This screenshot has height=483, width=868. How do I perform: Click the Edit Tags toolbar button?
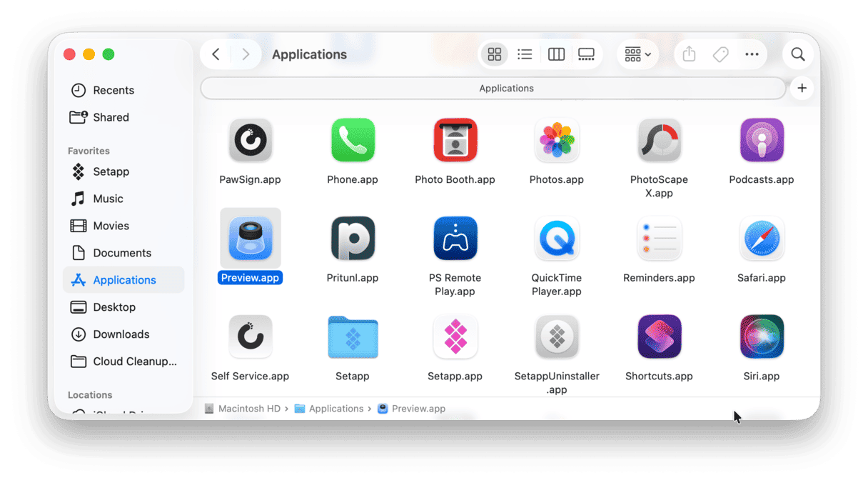click(721, 54)
